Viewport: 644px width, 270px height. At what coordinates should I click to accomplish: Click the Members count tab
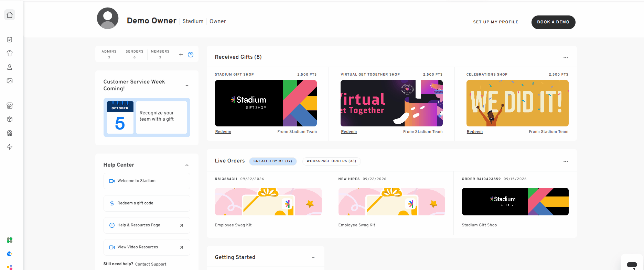tap(160, 54)
